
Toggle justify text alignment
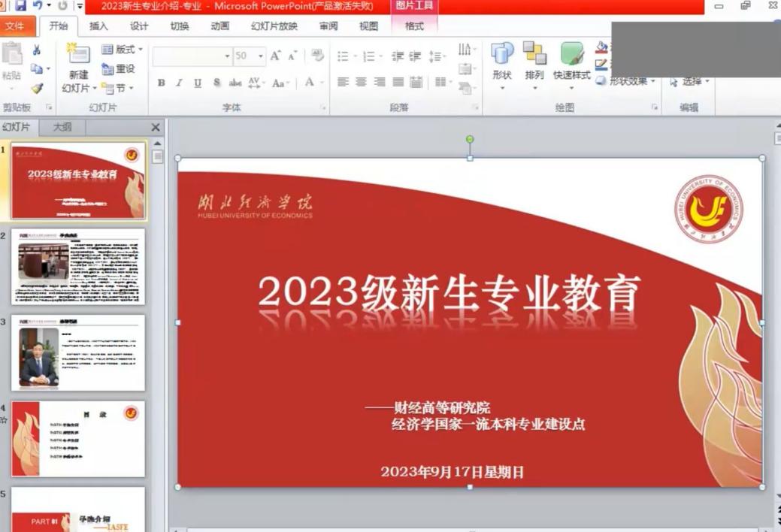(398, 82)
